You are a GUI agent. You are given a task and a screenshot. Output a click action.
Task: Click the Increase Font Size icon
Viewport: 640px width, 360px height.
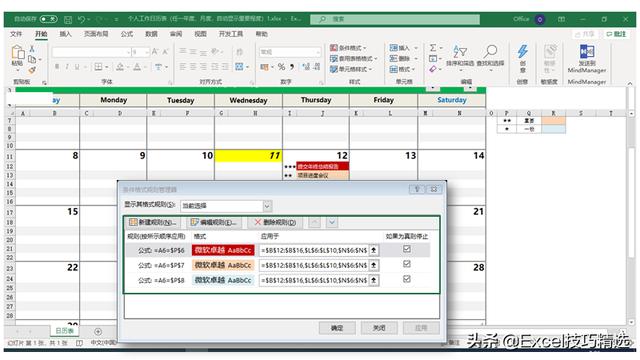(155, 52)
